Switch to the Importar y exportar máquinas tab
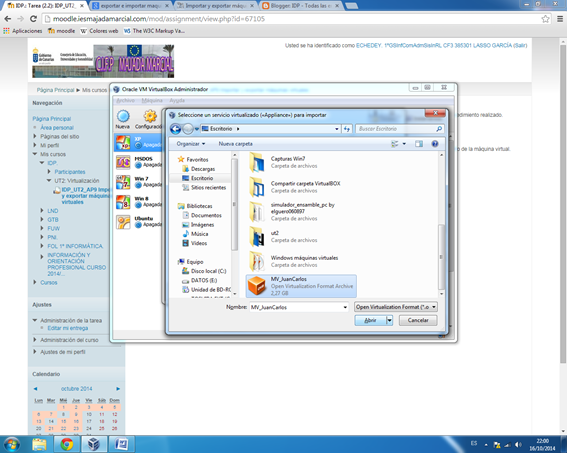This screenshot has width=567, height=453. point(216,5)
